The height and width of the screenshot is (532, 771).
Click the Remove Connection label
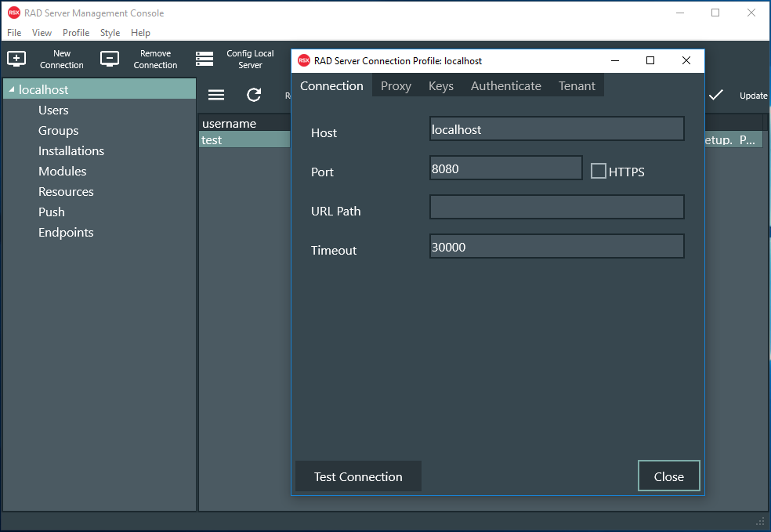pos(155,59)
